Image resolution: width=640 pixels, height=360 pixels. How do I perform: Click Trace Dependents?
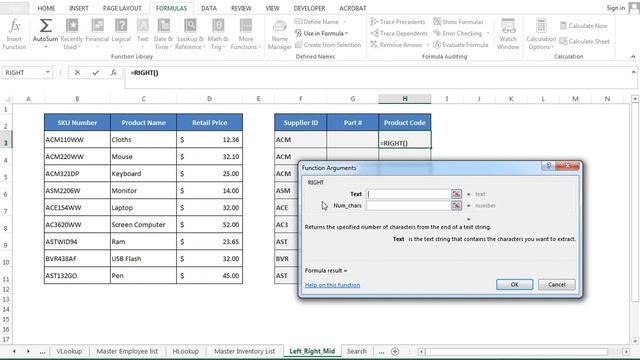399,33
